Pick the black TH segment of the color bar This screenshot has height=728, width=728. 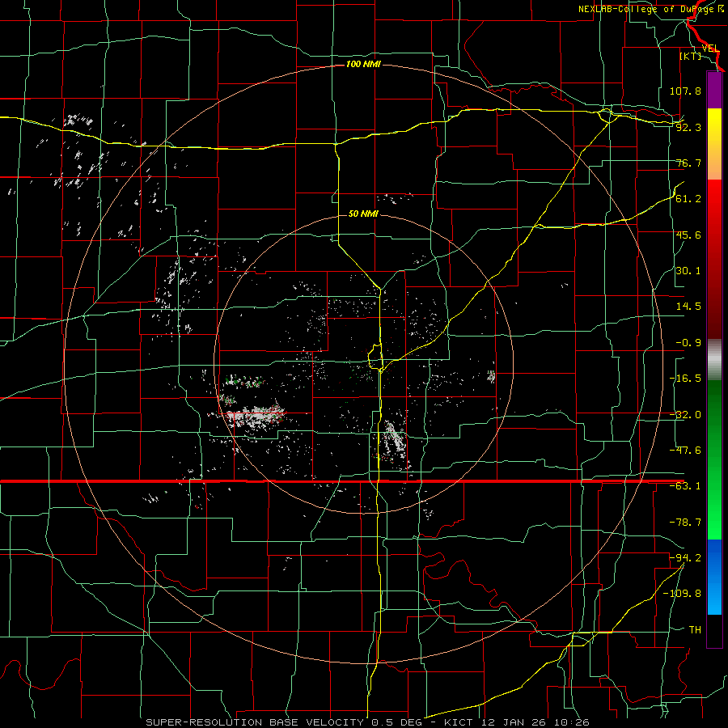point(714,630)
